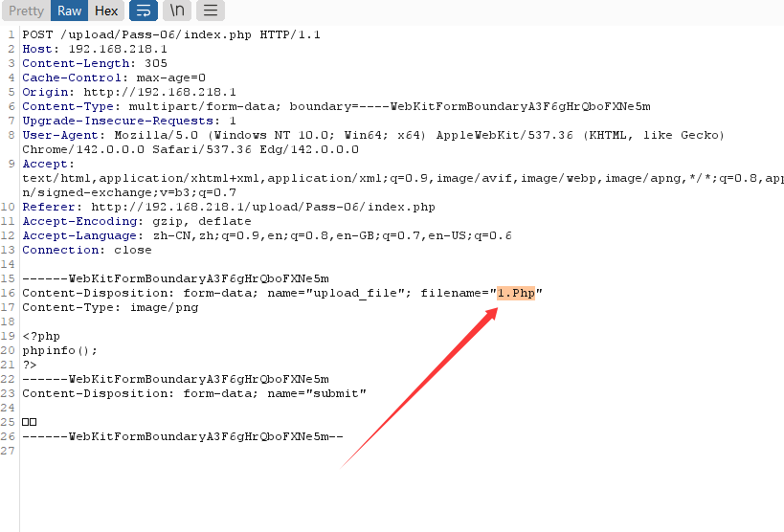Click line number 14 in the gutter
The image size is (784, 532).
pyautogui.click(x=8, y=264)
